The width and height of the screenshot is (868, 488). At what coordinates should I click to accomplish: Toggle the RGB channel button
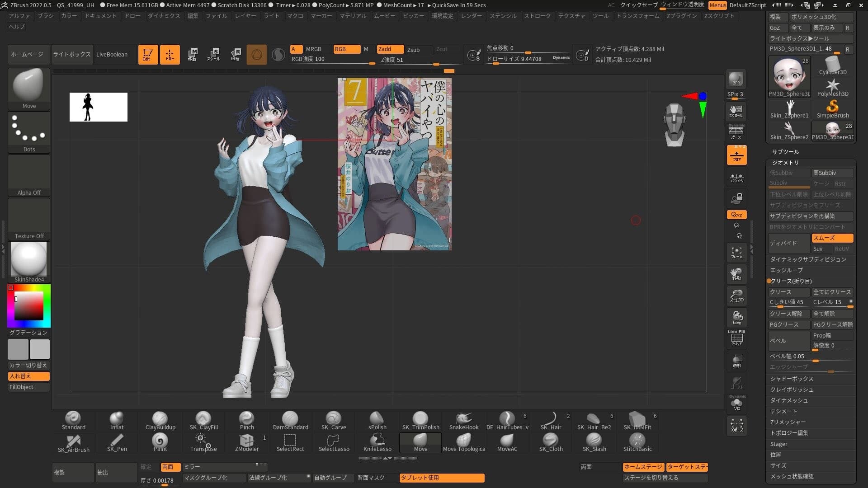pyautogui.click(x=347, y=49)
